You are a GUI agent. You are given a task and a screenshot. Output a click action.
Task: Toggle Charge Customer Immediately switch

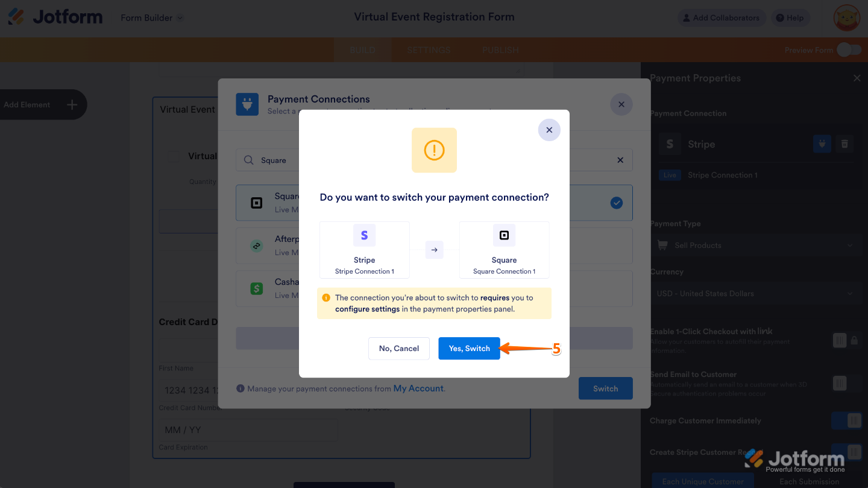tap(847, 420)
